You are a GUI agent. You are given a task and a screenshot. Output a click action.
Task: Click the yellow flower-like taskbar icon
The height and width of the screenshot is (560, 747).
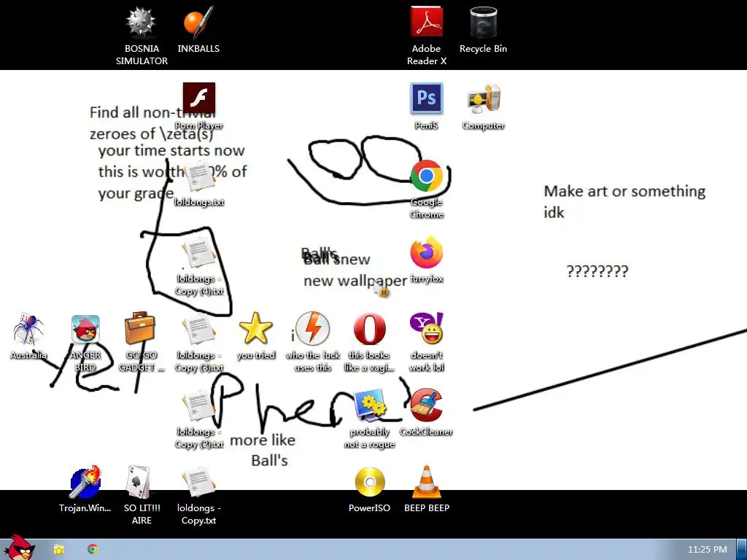click(58, 550)
